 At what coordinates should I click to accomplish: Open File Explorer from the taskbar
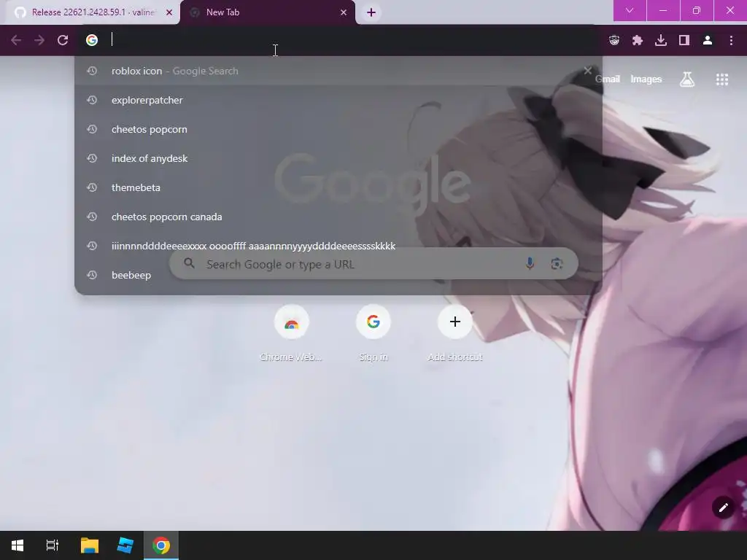tap(90, 545)
